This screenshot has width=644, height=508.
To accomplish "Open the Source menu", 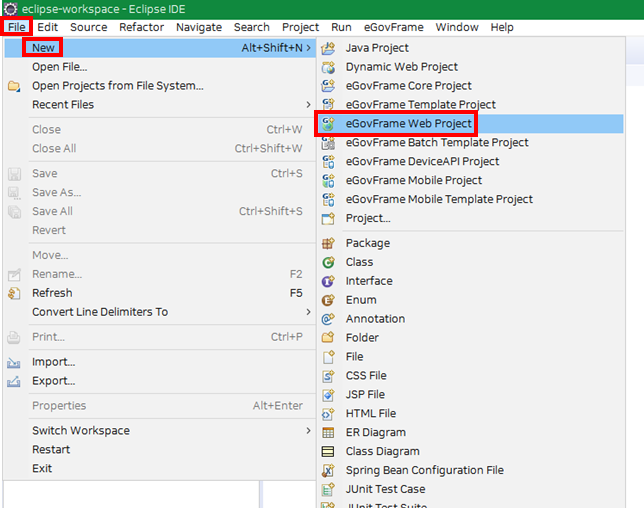I will tap(89, 27).
